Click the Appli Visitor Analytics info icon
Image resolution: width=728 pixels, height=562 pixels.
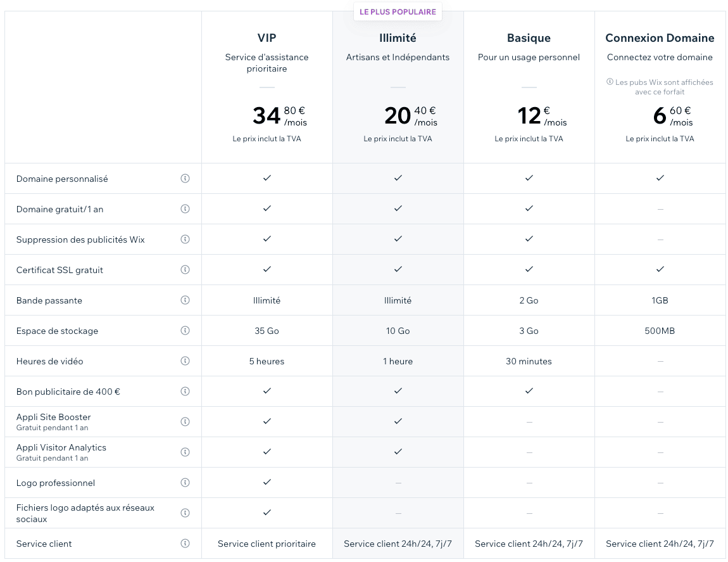pyautogui.click(x=185, y=452)
